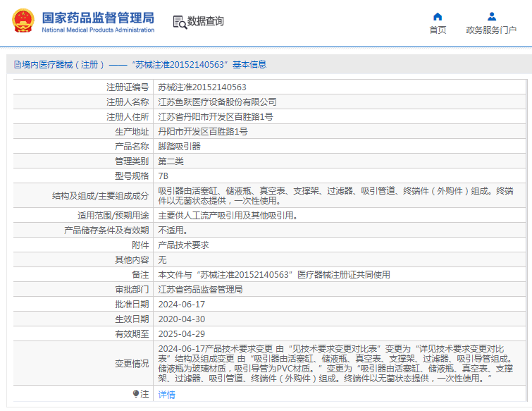
Task: Click 产品技术要求 attachment value
Action: (183, 245)
